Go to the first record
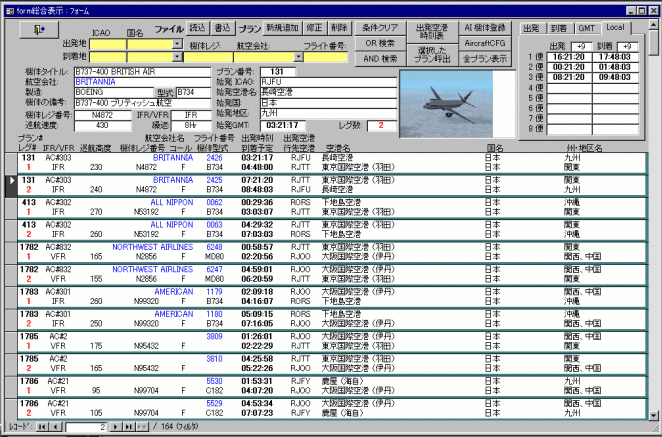The image size is (662, 437). 43,426
